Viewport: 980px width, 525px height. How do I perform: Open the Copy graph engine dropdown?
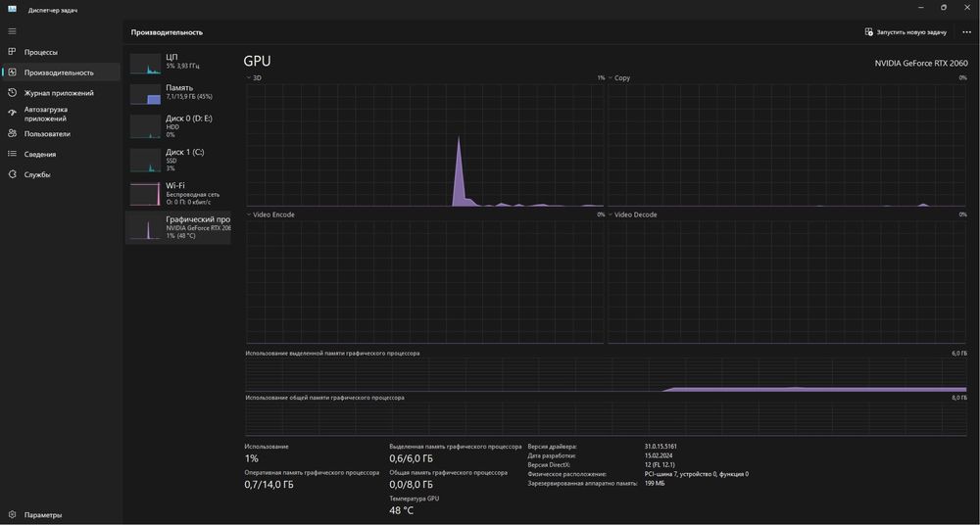click(x=618, y=78)
